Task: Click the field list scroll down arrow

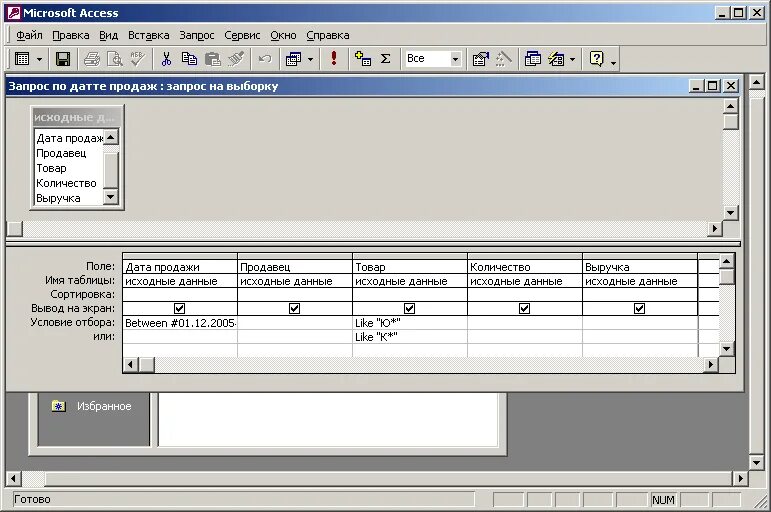Action: click(111, 197)
